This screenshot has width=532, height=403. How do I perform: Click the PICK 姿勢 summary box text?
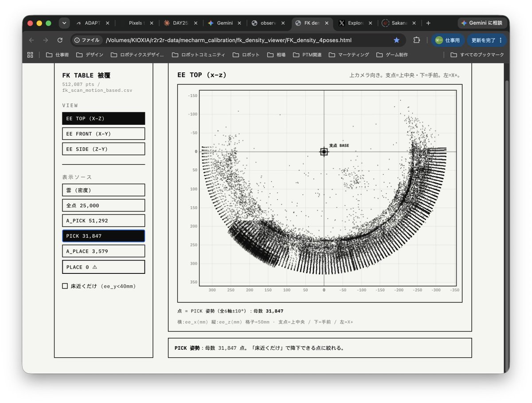(x=259, y=348)
